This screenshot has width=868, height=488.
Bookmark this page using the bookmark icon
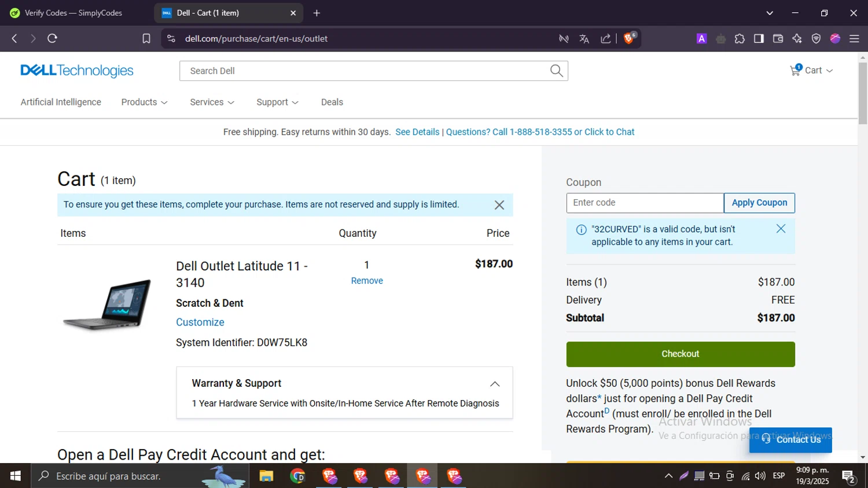pyautogui.click(x=146, y=38)
